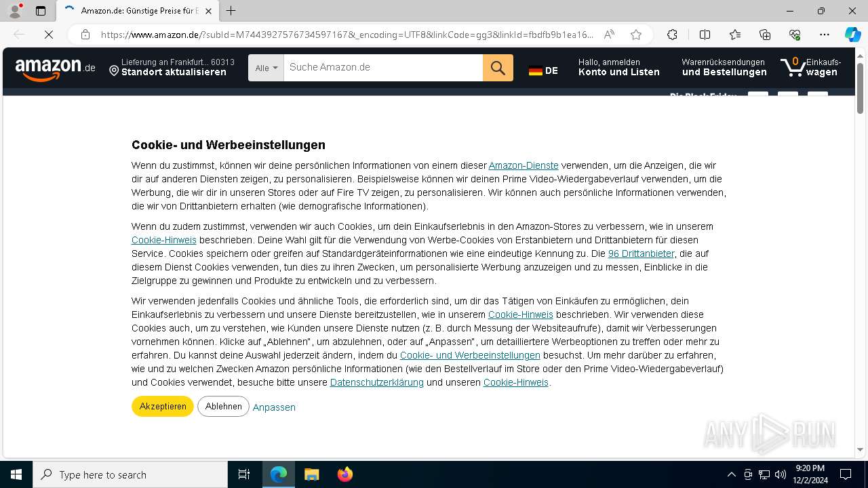
Task: Show hidden system tray icons
Action: (731, 474)
